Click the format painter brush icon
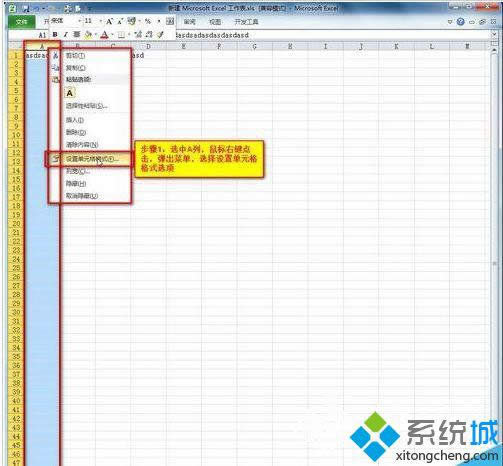This screenshot has height=466, width=503. click(161, 34)
